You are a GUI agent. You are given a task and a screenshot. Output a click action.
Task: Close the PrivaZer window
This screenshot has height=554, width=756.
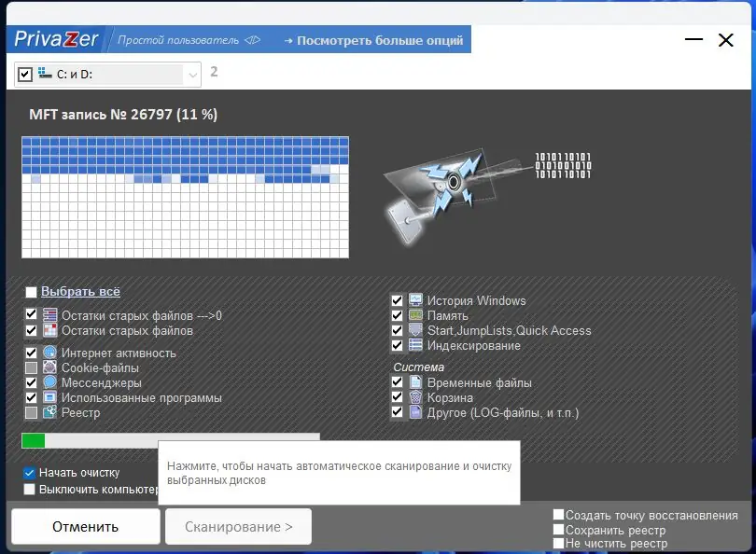[x=725, y=39]
